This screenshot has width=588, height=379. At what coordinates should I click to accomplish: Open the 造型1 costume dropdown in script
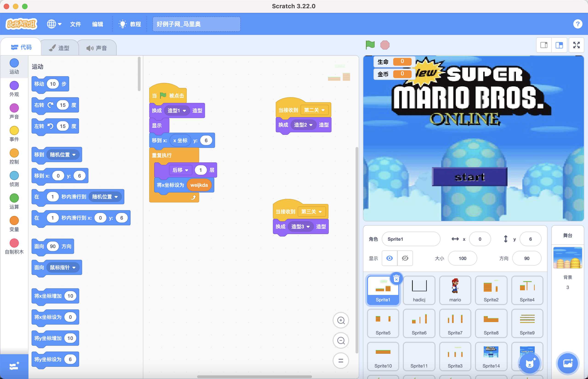(177, 110)
